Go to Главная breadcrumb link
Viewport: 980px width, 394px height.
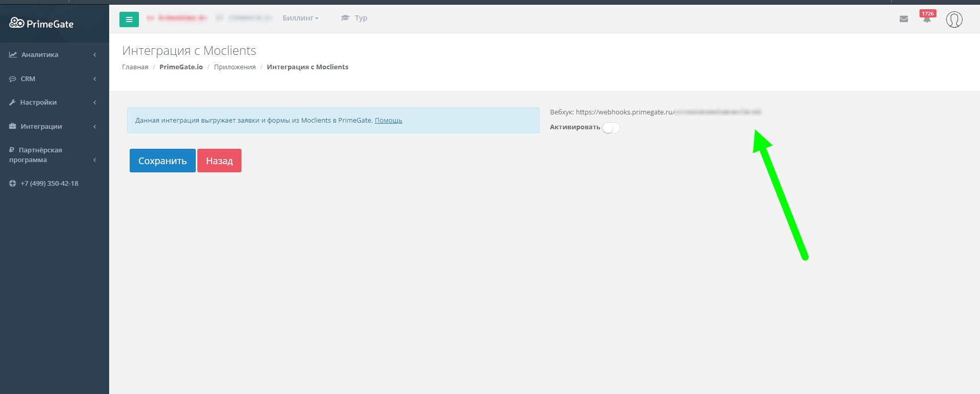coord(135,67)
